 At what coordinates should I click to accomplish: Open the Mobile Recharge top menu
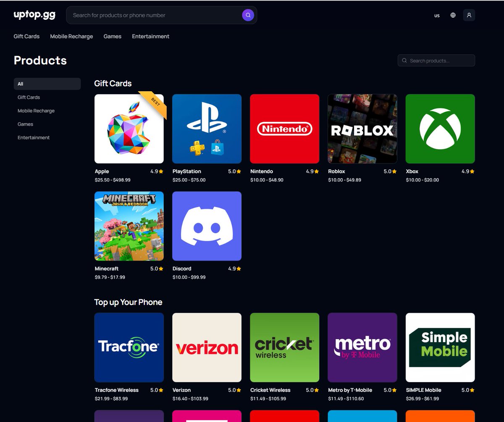[71, 37]
